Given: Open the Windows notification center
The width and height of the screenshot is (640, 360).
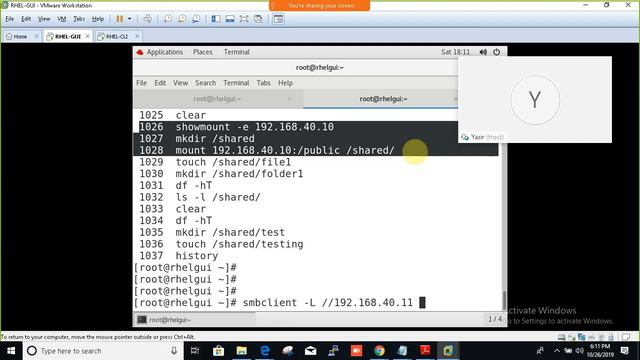Looking at the screenshot, I should click(624, 351).
